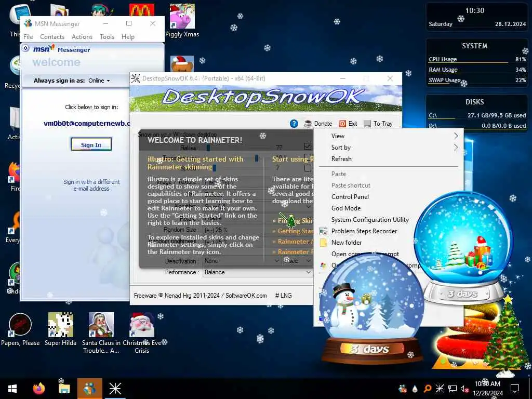Screen dimensions: 532x399
Task: Expand the View submenu arrow
Action: click(x=456, y=136)
